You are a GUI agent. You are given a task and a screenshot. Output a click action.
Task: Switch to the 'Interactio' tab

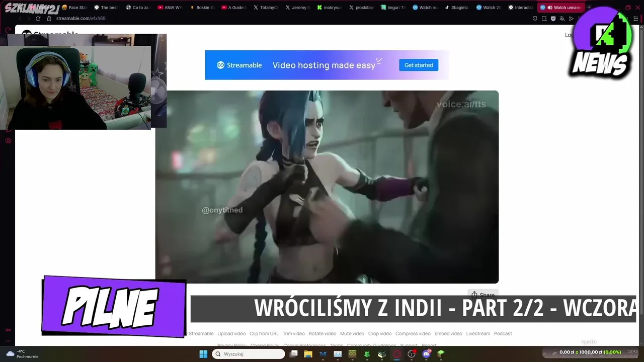click(521, 8)
